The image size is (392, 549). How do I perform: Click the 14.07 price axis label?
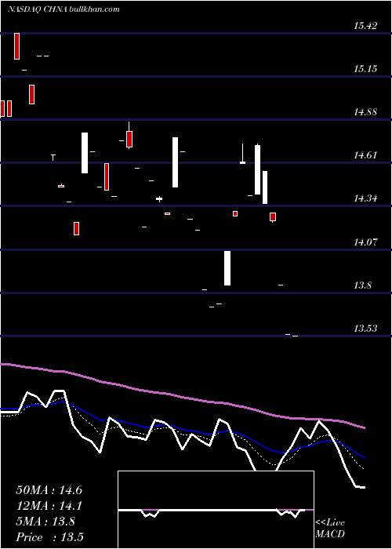pyautogui.click(x=365, y=242)
